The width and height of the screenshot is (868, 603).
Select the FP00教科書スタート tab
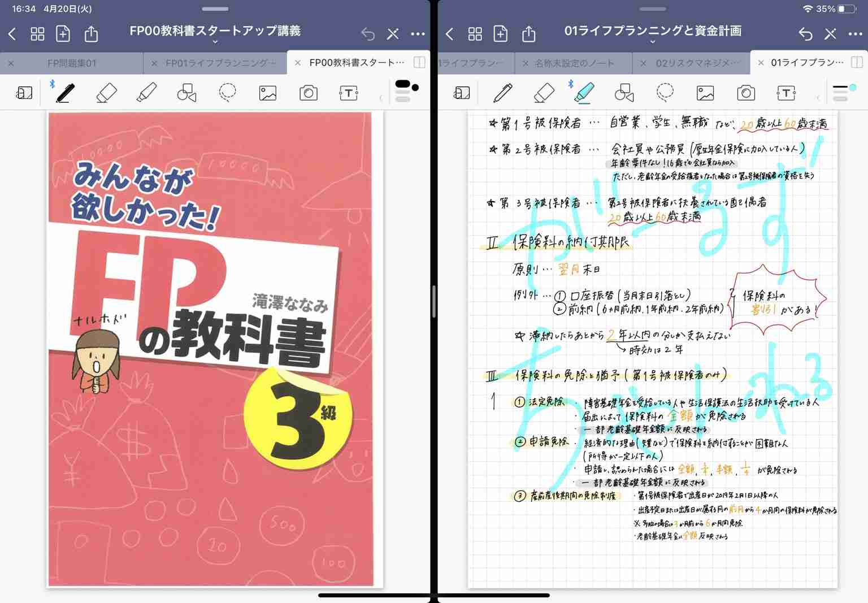357,63
